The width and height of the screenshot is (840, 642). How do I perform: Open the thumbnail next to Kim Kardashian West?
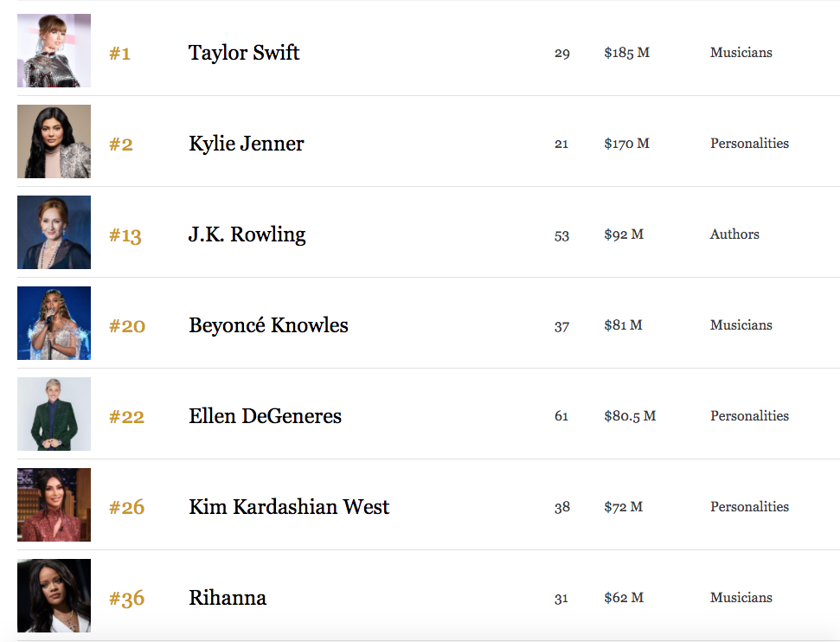pyautogui.click(x=54, y=505)
